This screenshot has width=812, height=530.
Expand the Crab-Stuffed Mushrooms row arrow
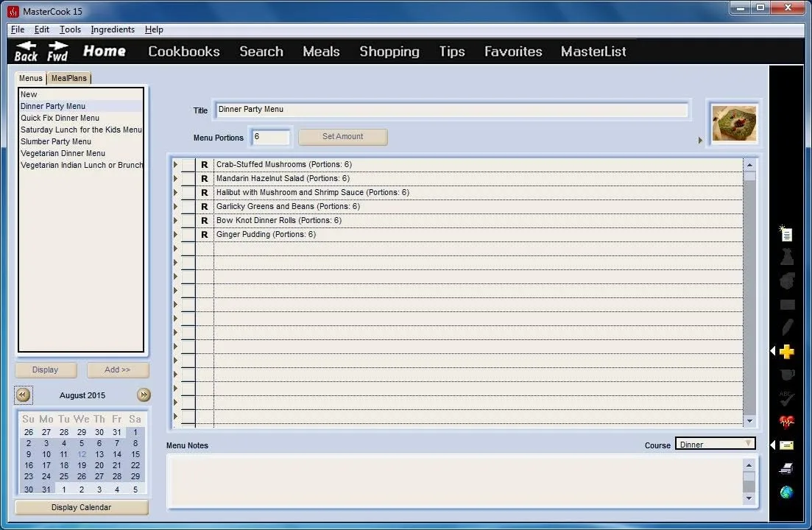[x=175, y=164]
